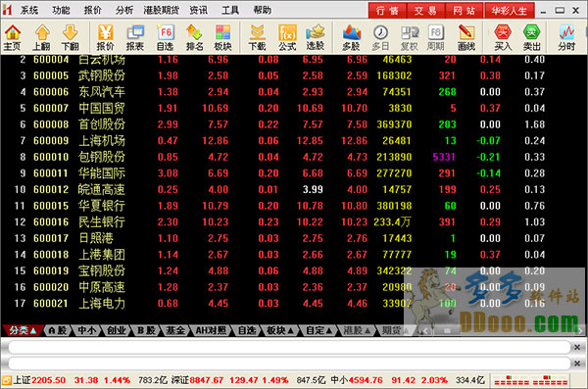Open the 报价 menu in menu bar
The height and width of the screenshot is (389, 588).
click(x=93, y=10)
